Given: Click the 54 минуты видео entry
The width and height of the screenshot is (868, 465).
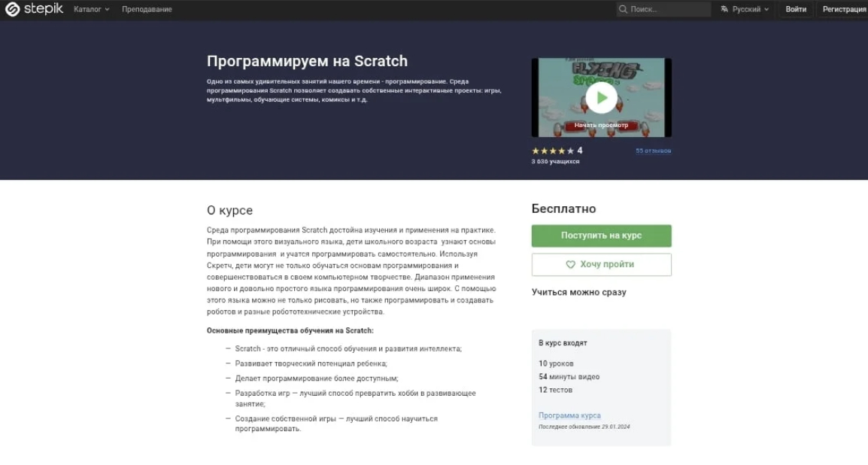Looking at the screenshot, I should pos(569,377).
